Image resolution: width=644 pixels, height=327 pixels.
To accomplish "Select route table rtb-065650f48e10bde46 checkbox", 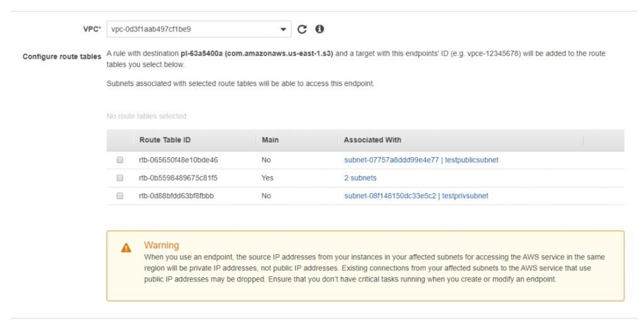I will tap(119, 160).
